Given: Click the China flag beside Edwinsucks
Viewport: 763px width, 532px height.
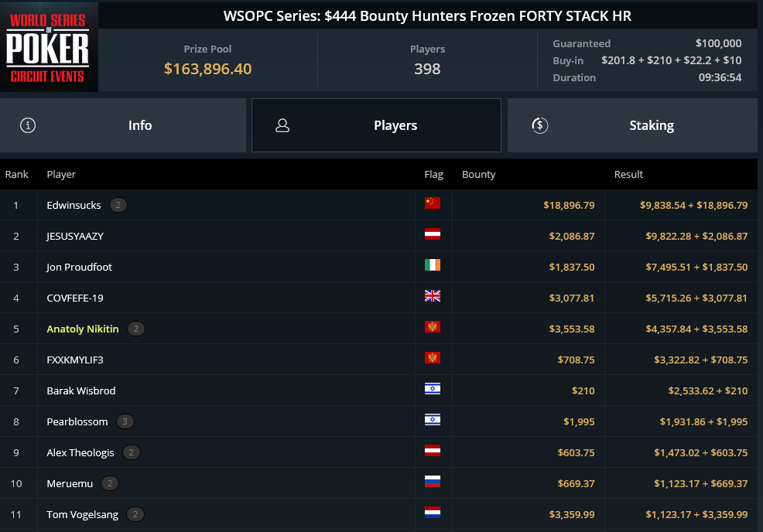Looking at the screenshot, I should (432, 203).
